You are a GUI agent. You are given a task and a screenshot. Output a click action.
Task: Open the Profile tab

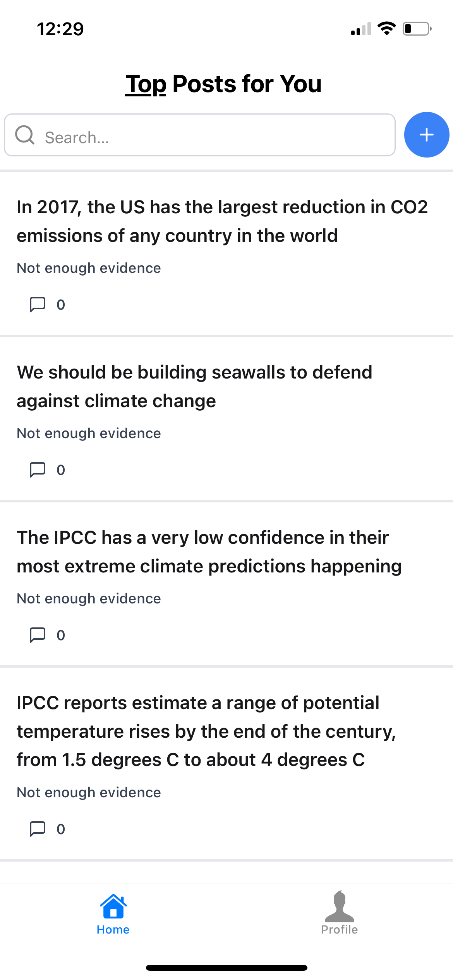point(339,913)
